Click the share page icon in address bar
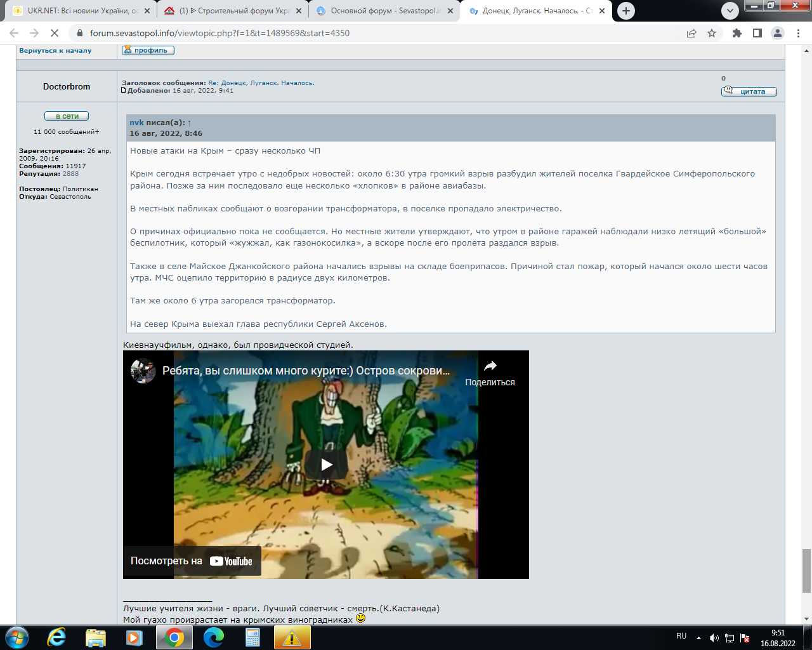The image size is (812, 650). coord(691,33)
